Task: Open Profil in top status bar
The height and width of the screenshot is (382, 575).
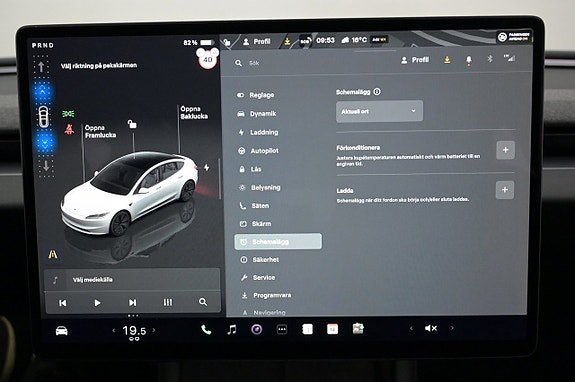Action: pyautogui.click(x=257, y=42)
